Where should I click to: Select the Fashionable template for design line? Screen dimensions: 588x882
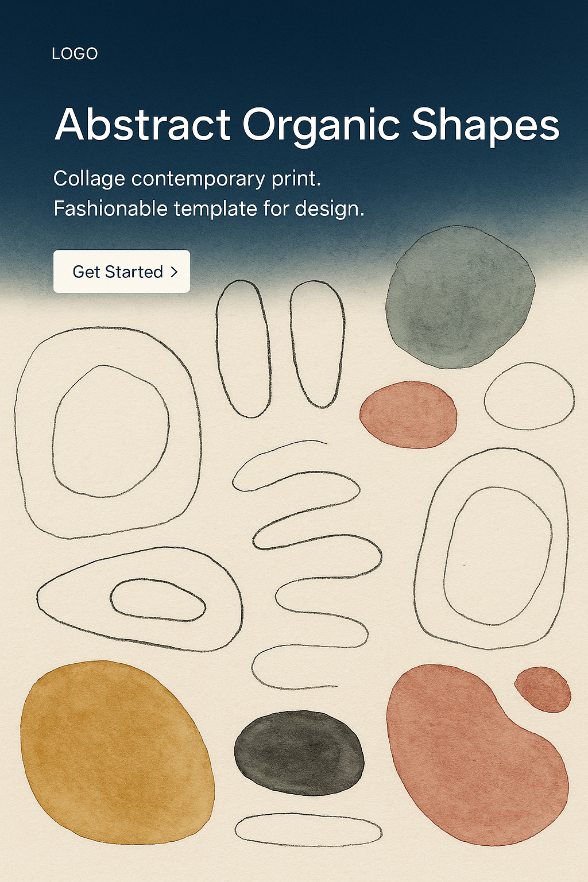[209, 208]
